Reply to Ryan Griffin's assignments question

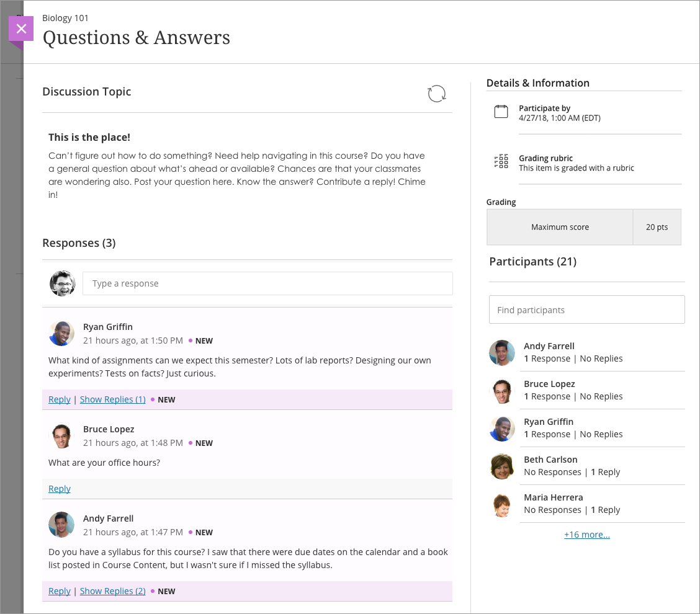pyautogui.click(x=59, y=399)
